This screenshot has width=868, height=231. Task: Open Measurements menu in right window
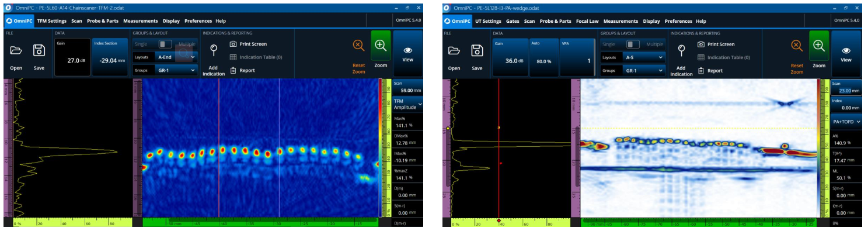(x=621, y=21)
